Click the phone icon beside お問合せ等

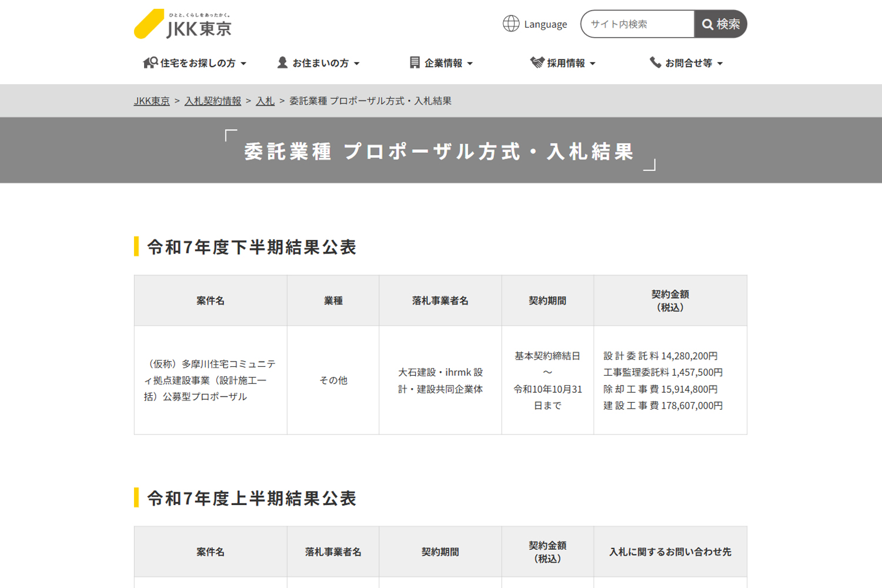pos(655,63)
